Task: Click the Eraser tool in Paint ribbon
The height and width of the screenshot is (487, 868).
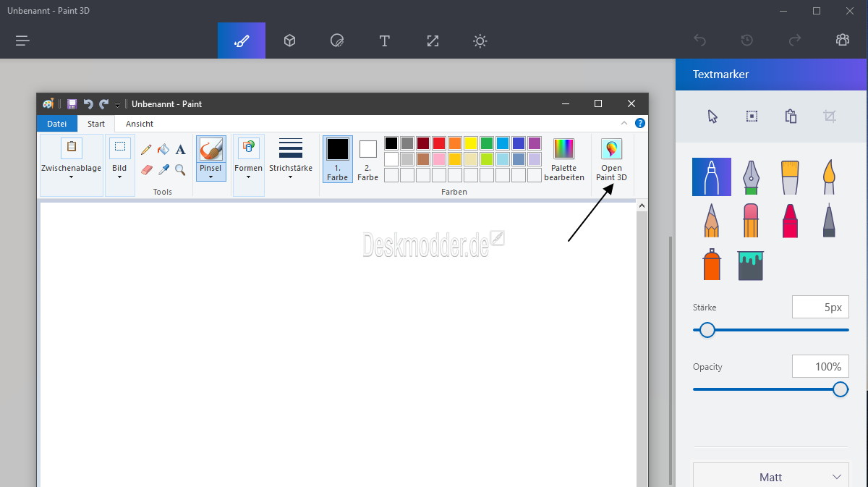Action: pyautogui.click(x=146, y=170)
